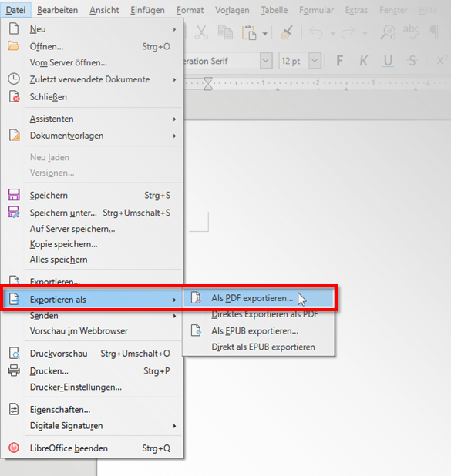Viewport: 451px width, 476px height.
Task: Click the Als EPUB exportieren icon
Action: (196, 330)
